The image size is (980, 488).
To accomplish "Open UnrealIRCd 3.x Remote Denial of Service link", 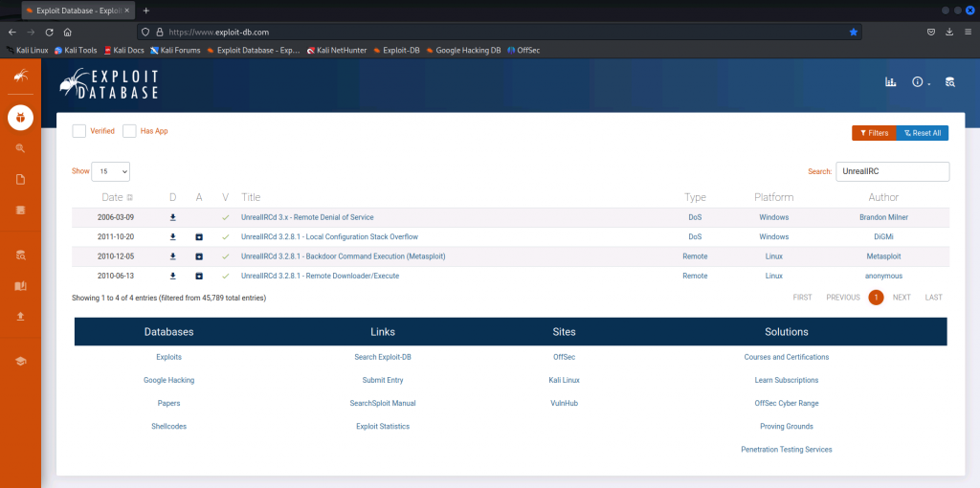I will [x=307, y=217].
